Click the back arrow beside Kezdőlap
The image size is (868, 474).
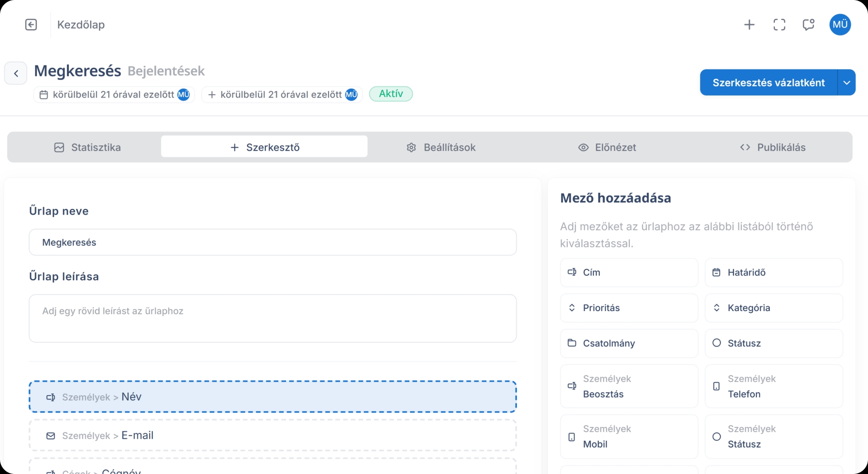31,24
